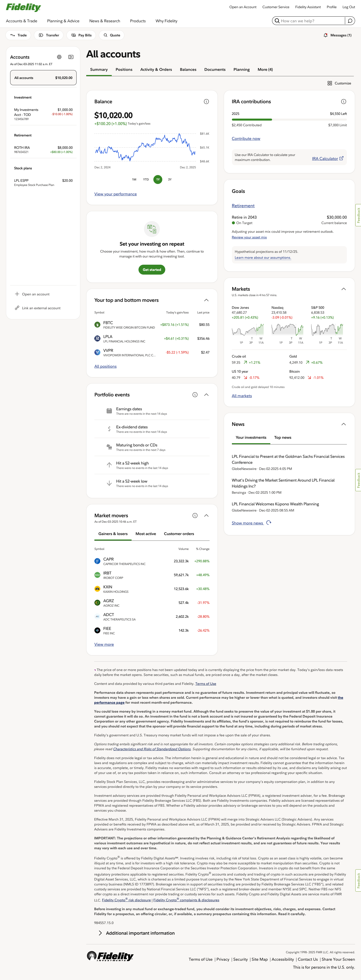
Task: Select the ROTH IRA account row
Action: coord(43,150)
